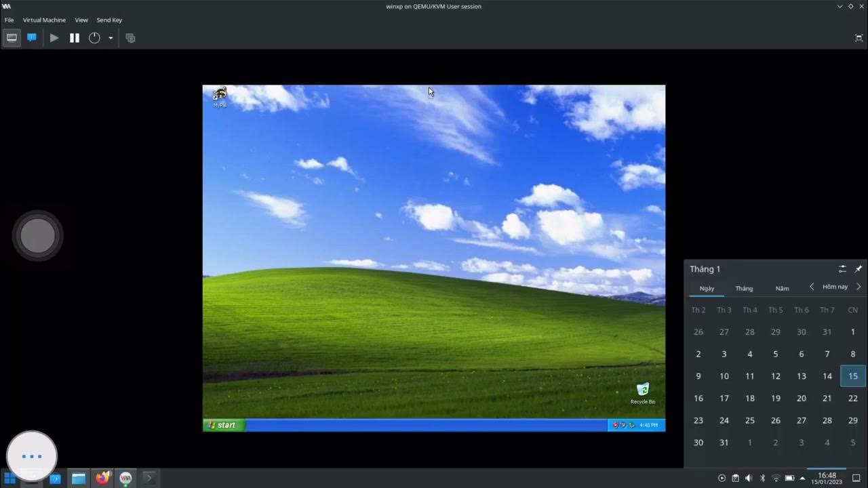
Task: Click the XP Start button
Action: (224, 425)
